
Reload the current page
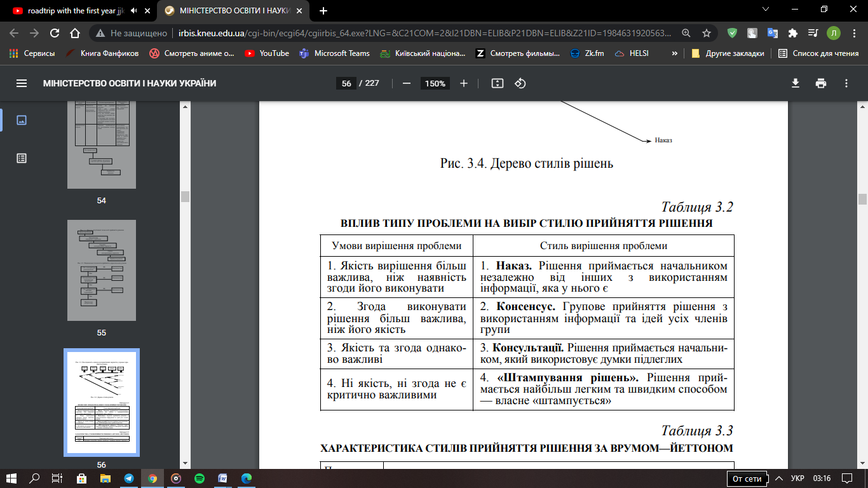coord(55,33)
